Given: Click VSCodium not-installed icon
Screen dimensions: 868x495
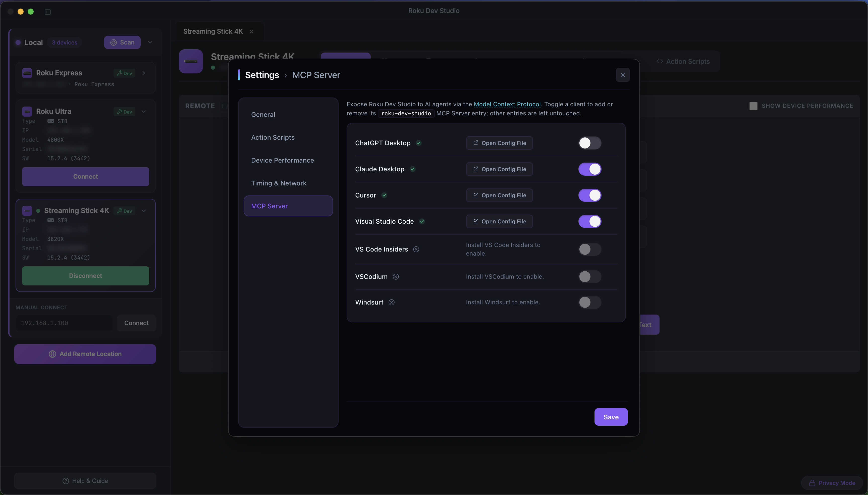Looking at the screenshot, I should click(396, 277).
